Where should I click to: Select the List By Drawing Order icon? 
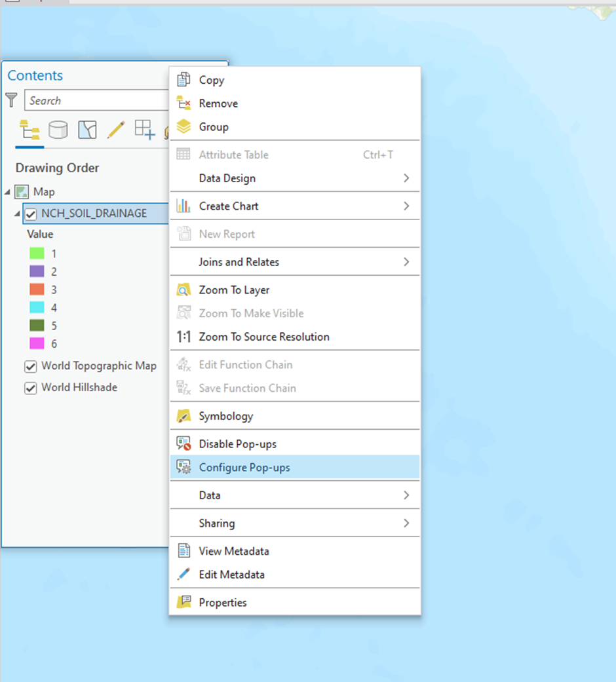click(x=28, y=129)
